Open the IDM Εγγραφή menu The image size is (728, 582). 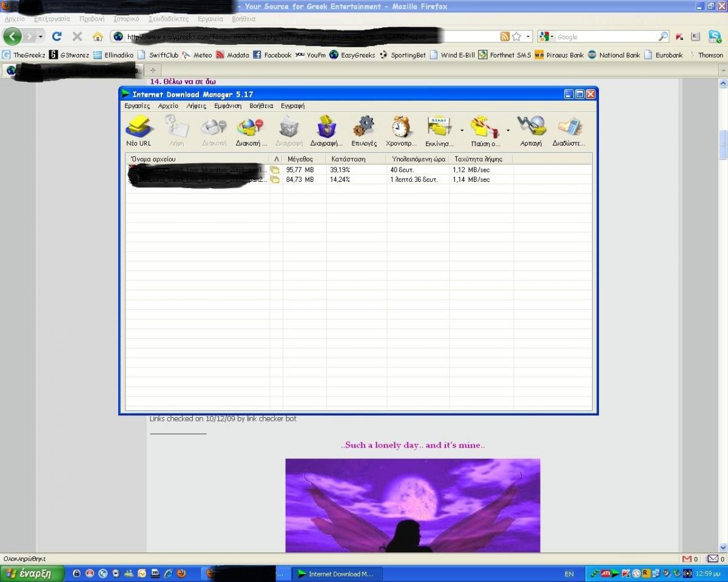[x=292, y=105]
